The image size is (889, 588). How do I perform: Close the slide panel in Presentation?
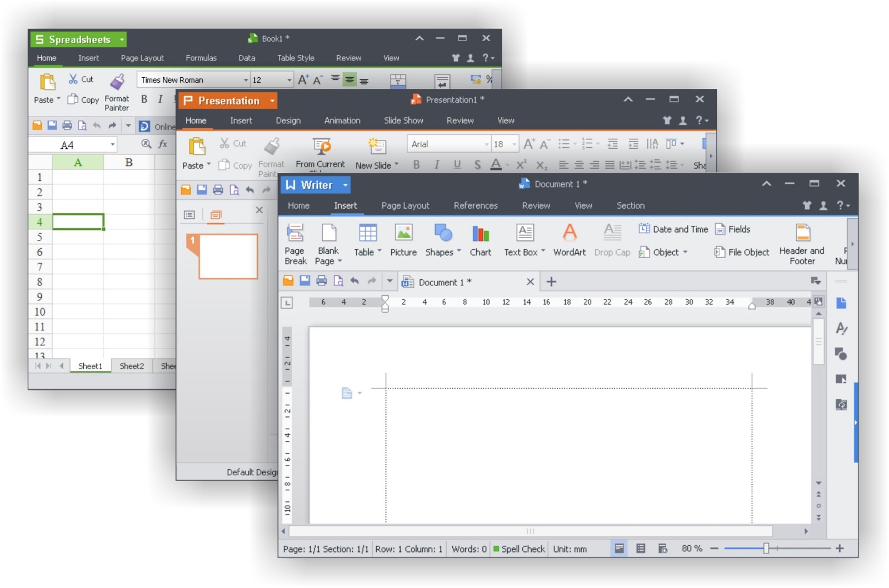click(259, 210)
